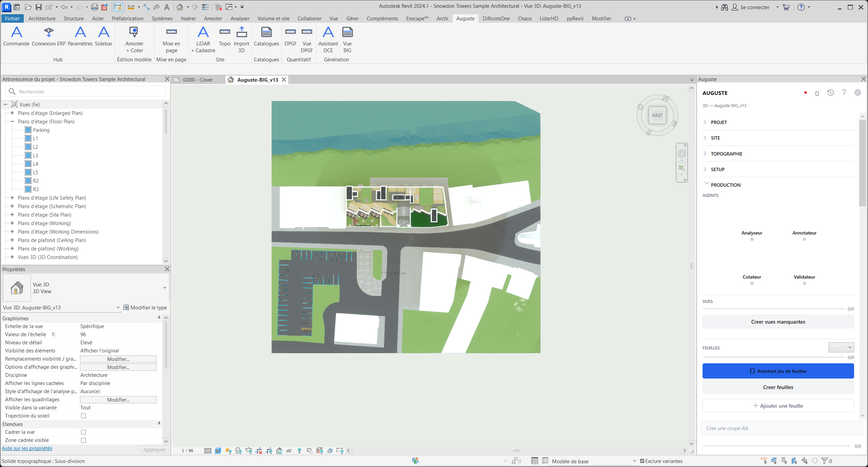The image size is (868, 467).
Task: Switch to the pyRevit ribbon tab
Action: [x=575, y=18]
